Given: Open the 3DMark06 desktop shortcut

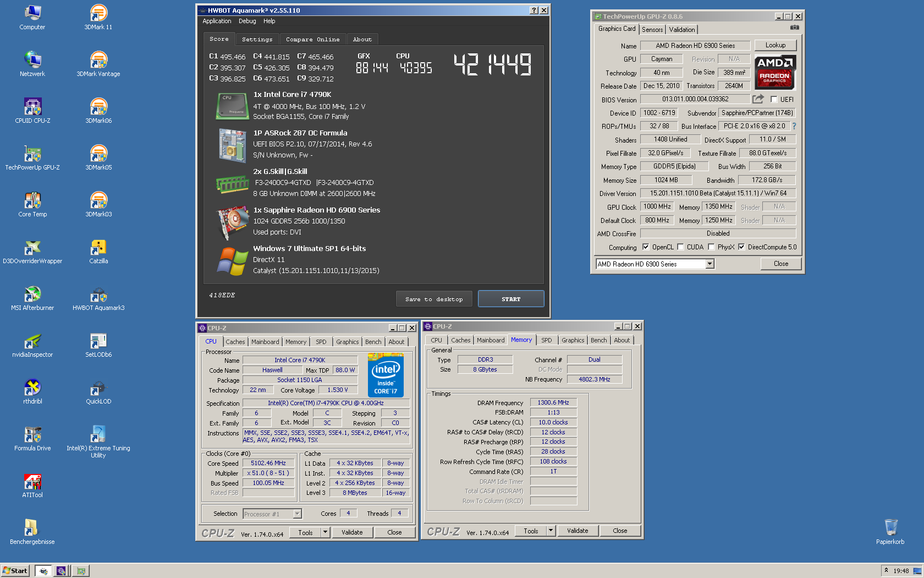Looking at the screenshot, I should click(x=98, y=111).
